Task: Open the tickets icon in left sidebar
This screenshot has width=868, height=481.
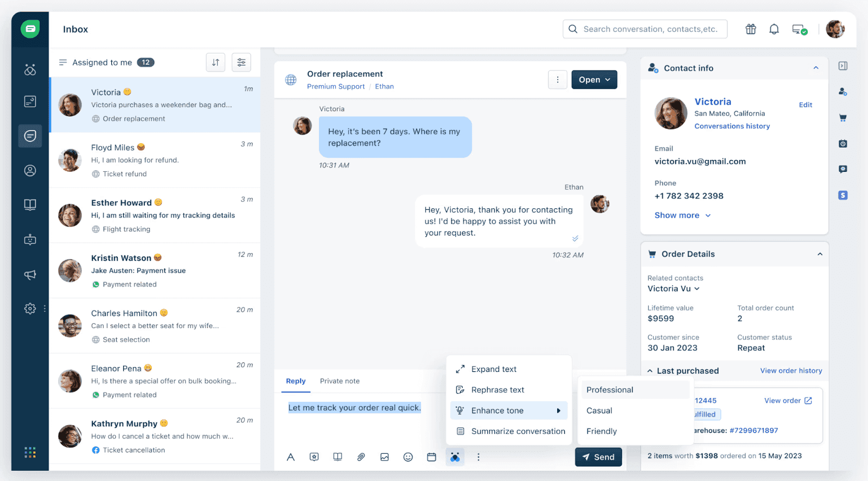Action: pyautogui.click(x=30, y=101)
